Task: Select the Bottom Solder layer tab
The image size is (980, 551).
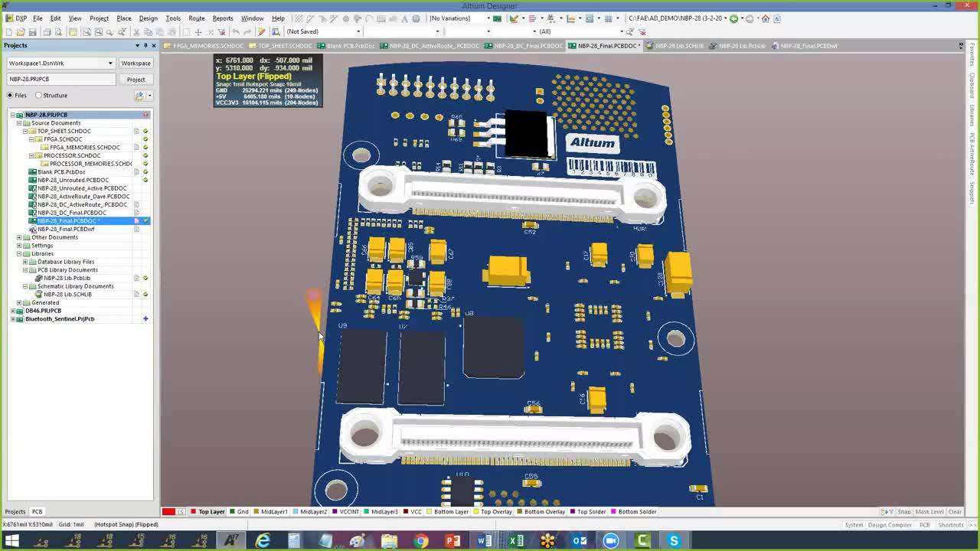Action: pos(633,512)
